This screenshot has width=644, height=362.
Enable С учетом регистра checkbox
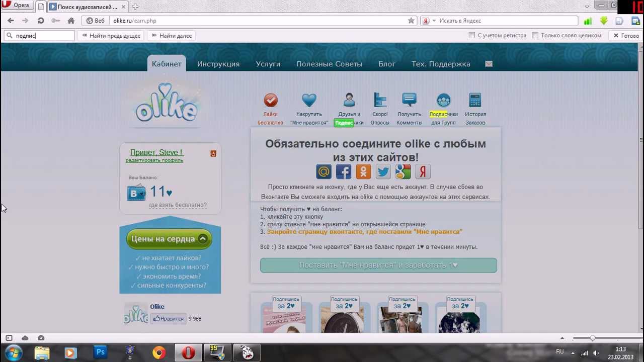pos(472,35)
